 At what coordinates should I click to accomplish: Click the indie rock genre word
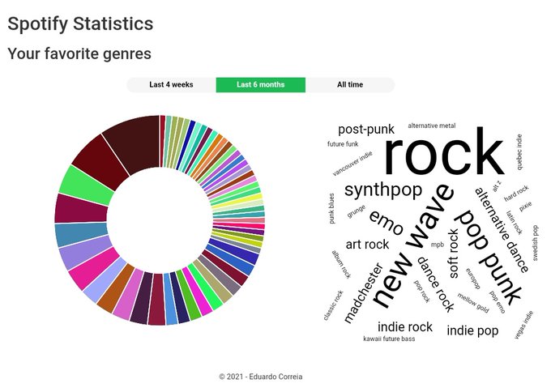405,326
